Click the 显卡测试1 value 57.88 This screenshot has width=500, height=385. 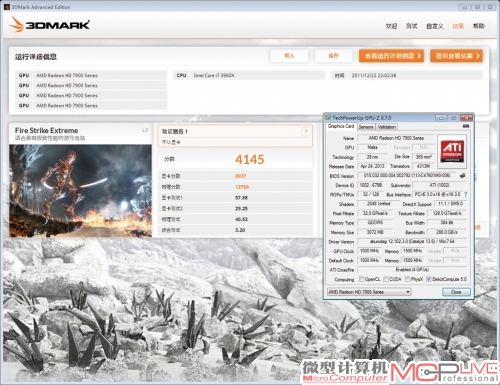coord(241,198)
